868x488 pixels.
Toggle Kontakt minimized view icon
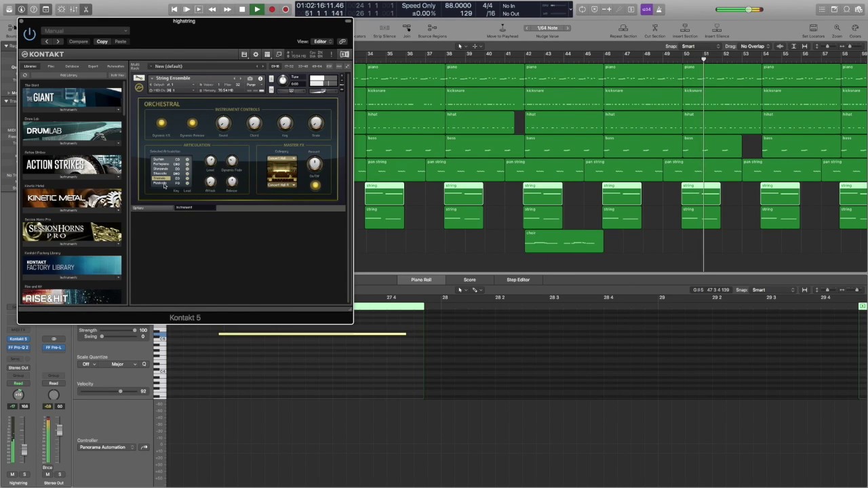click(x=279, y=54)
